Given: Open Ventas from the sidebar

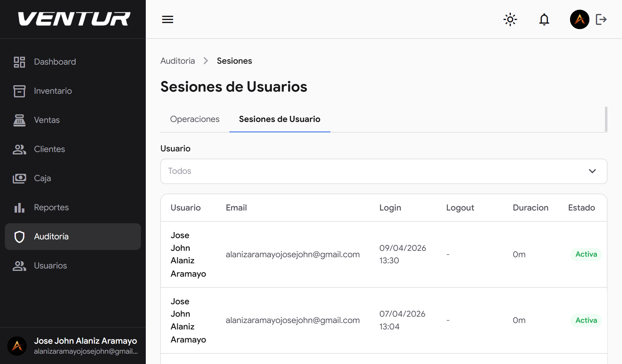Looking at the screenshot, I should [46, 120].
